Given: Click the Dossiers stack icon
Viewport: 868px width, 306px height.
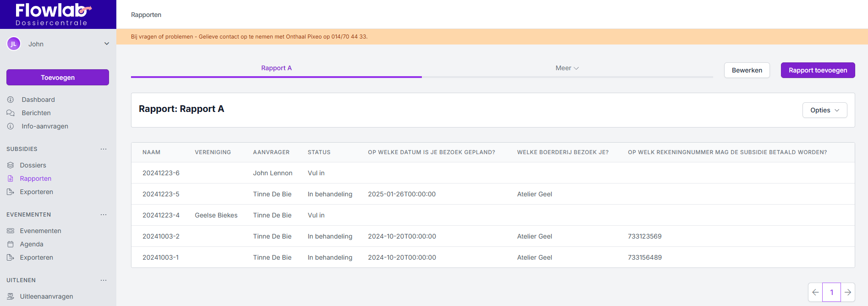Looking at the screenshot, I should (11, 165).
